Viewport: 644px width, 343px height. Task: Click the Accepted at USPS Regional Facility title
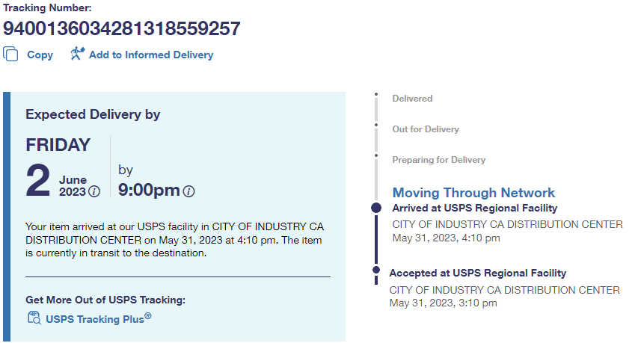[x=477, y=273]
